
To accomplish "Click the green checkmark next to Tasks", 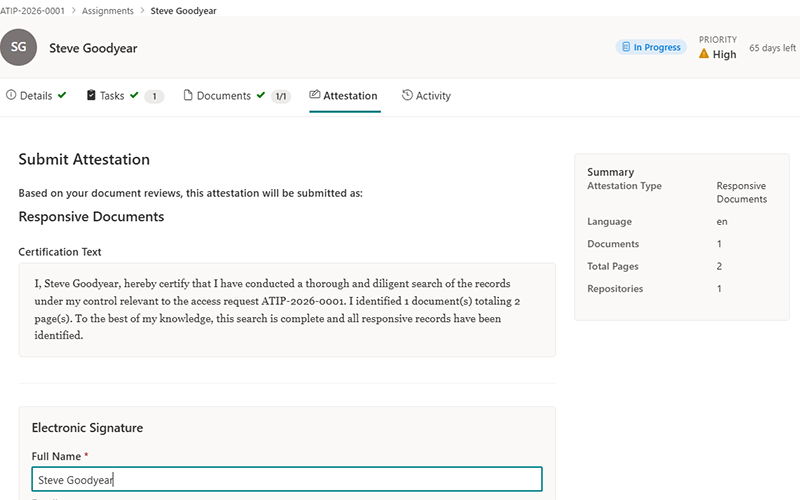I will (x=134, y=96).
